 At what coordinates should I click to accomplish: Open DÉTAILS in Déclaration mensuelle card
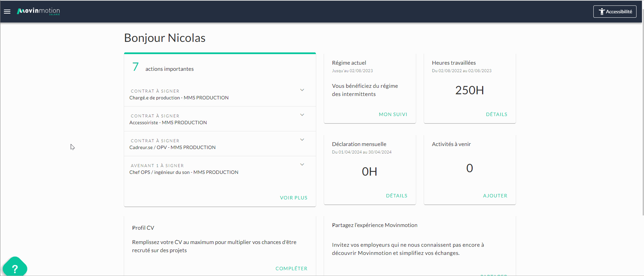[396, 196]
